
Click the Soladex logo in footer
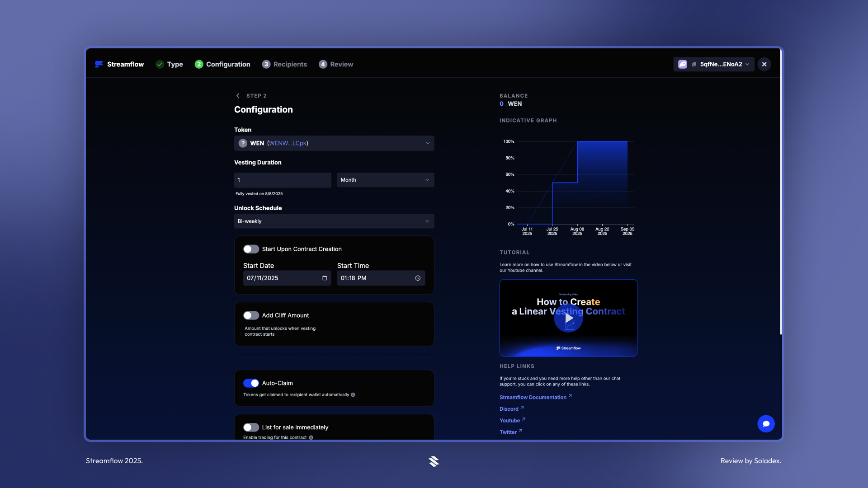[434, 461]
